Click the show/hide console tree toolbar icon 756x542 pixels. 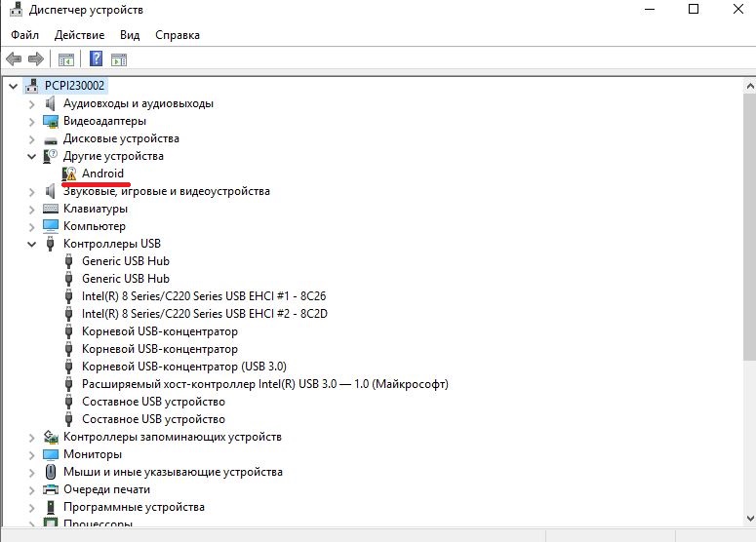click(x=66, y=59)
